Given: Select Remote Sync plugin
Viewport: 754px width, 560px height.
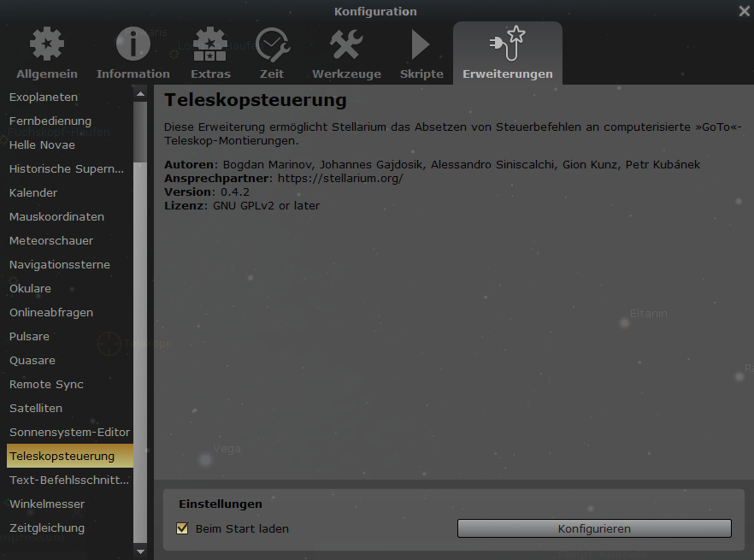Looking at the screenshot, I should pyautogui.click(x=70, y=385).
